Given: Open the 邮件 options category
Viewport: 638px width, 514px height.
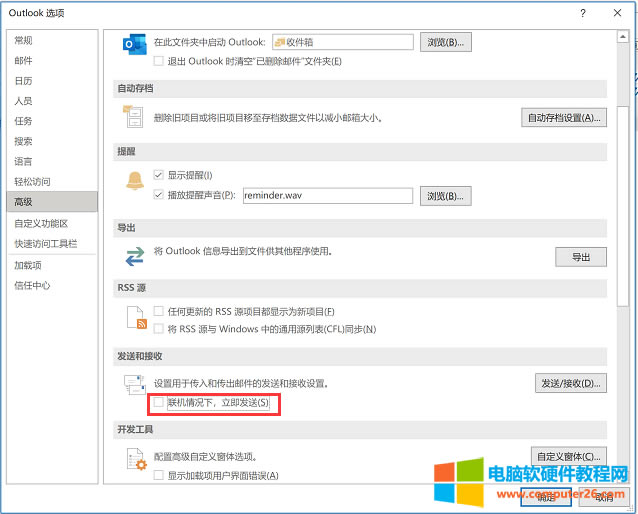Looking at the screenshot, I should (x=52, y=61).
